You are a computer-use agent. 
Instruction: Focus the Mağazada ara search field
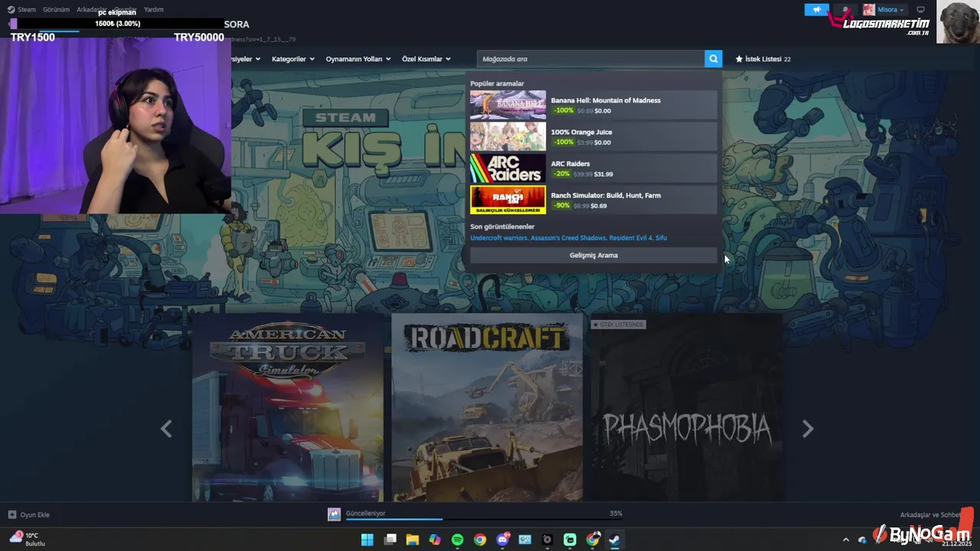[590, 59]
